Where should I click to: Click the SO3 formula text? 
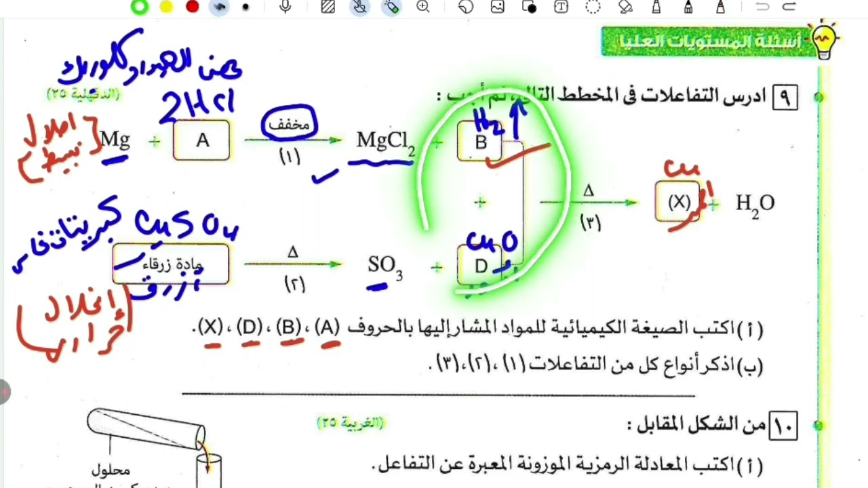coord(385,266)
